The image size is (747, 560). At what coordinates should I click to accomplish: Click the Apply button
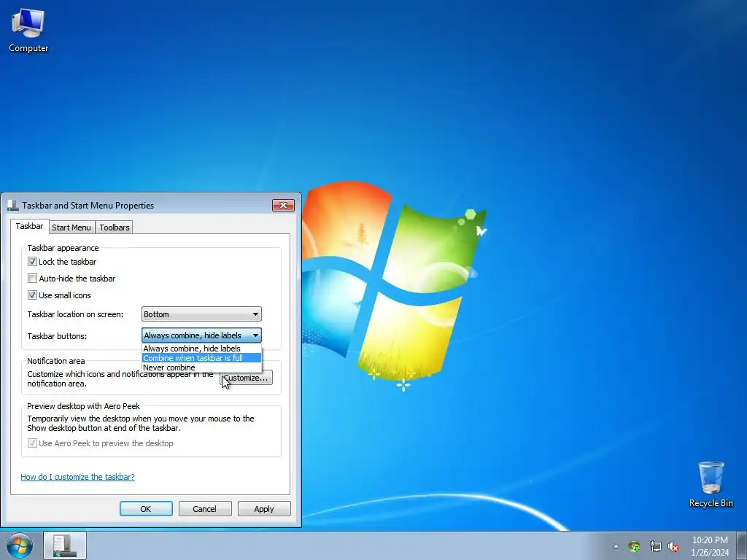pos(264,508)
